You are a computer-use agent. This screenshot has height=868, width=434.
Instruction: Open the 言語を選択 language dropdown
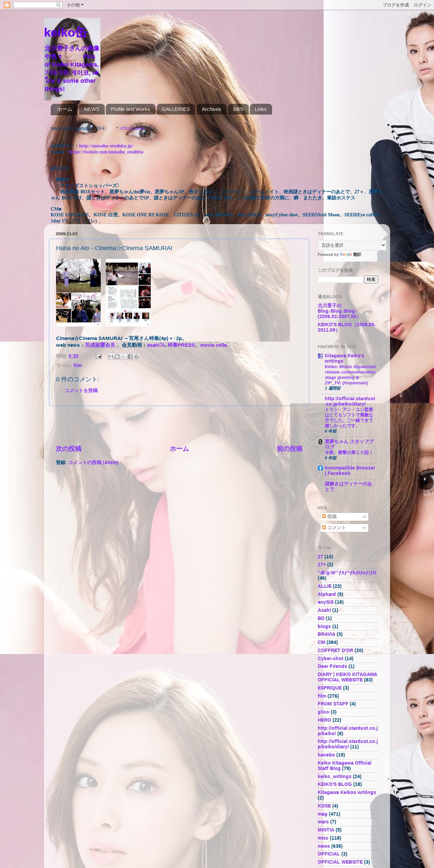352,245
